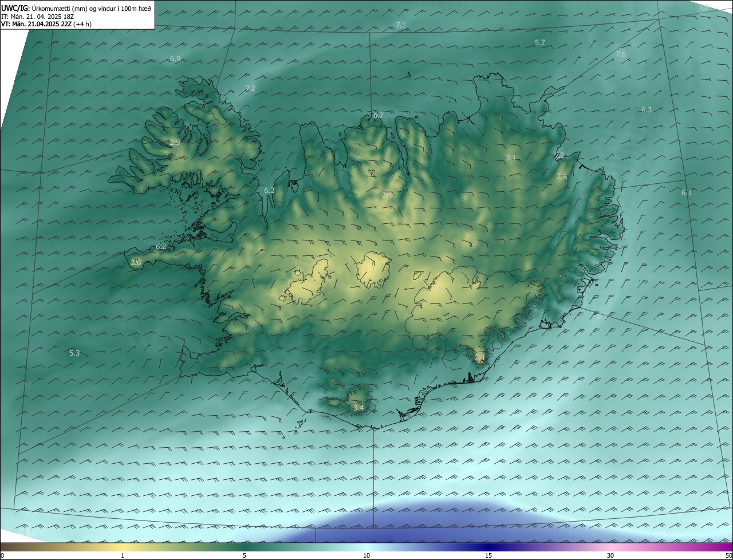Click the '0' tick on the color scale

2,556
